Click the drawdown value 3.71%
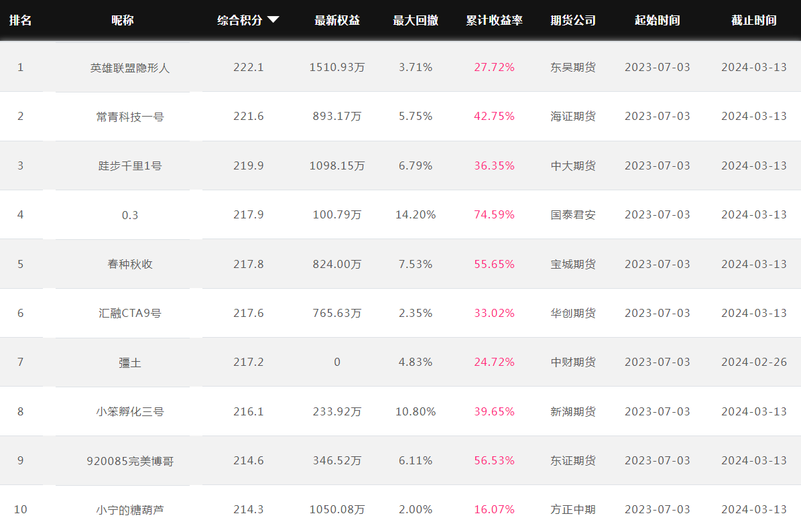The image size is (801, 532). [416, 68]
